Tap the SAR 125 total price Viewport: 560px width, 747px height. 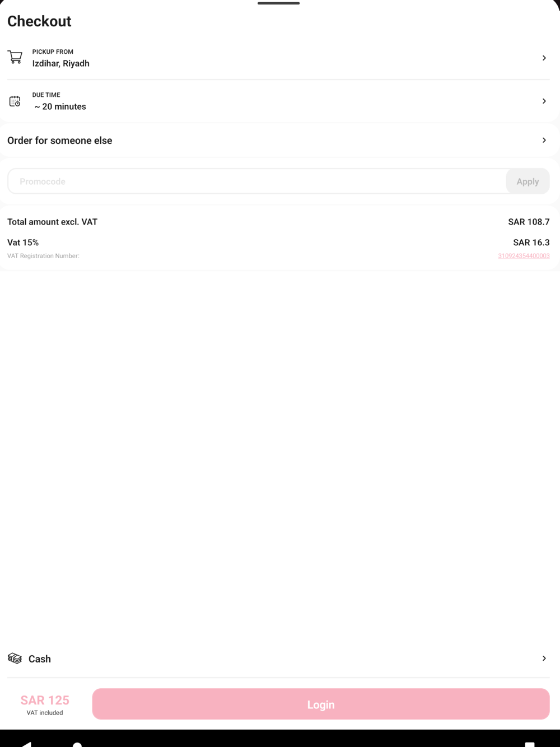(x=45, y=701)
